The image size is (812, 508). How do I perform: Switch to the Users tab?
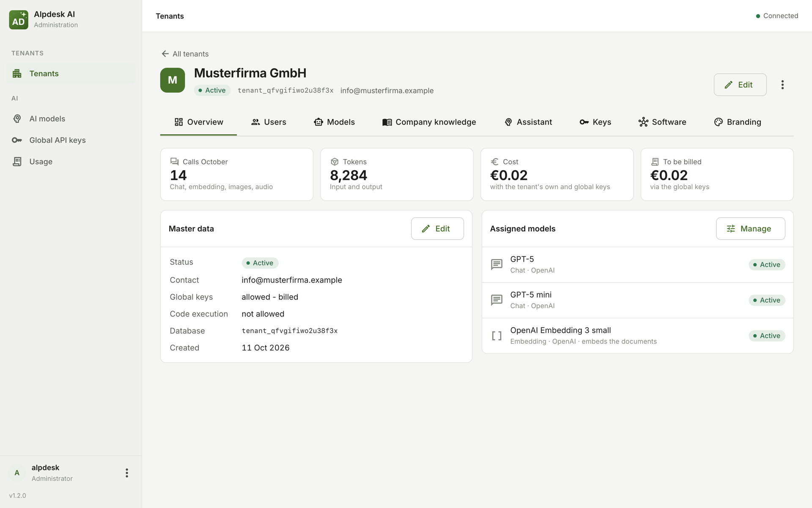click(269, 122)
